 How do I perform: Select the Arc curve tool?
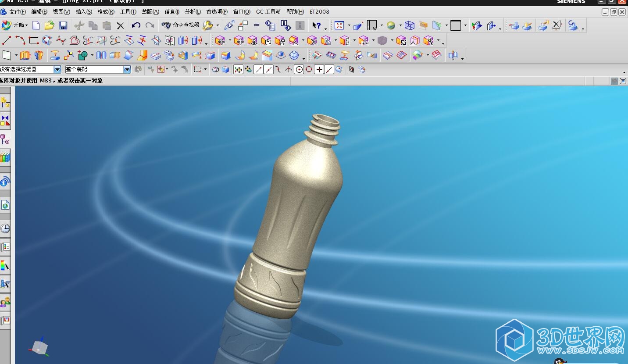click(20, 41)
